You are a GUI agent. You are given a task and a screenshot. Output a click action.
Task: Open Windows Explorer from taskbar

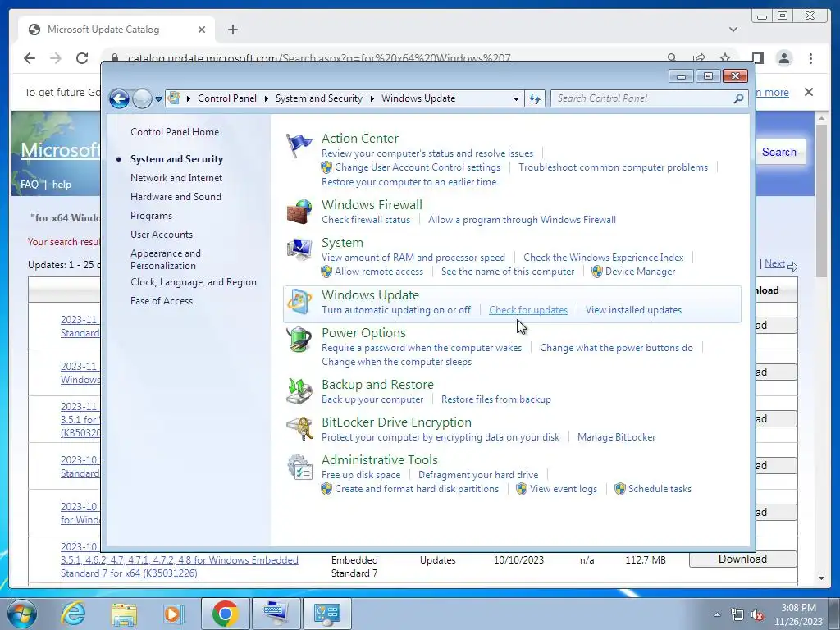(124, 614)
